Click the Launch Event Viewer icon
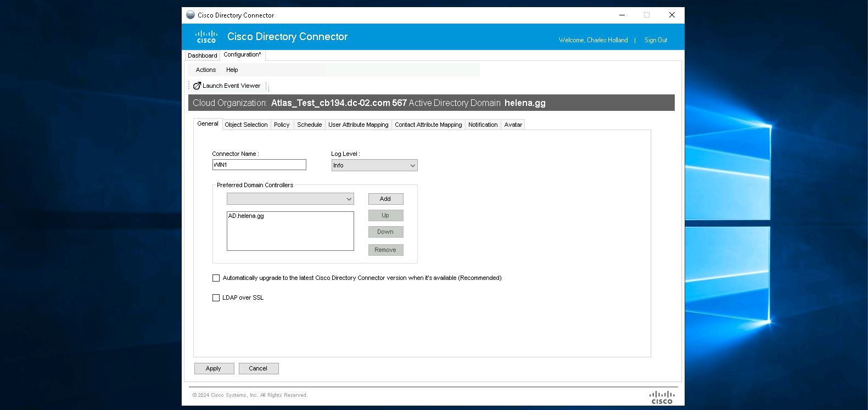Screen dimensions: 868x410 (x=197, y=86)
